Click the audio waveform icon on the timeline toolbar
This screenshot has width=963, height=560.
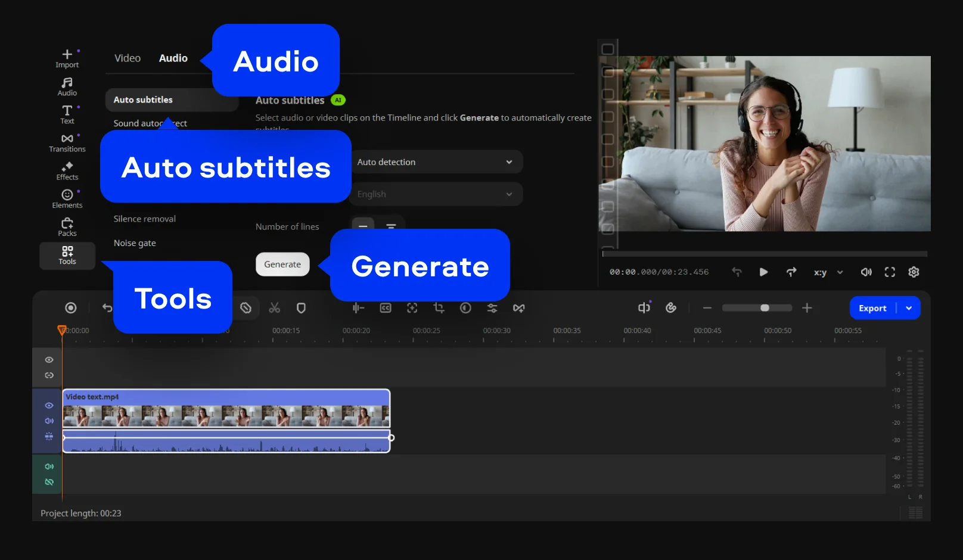[x=358, y=308]
